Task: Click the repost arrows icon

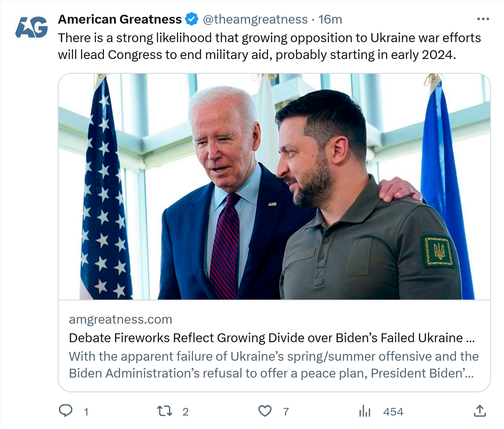Action: pos(164,411)
